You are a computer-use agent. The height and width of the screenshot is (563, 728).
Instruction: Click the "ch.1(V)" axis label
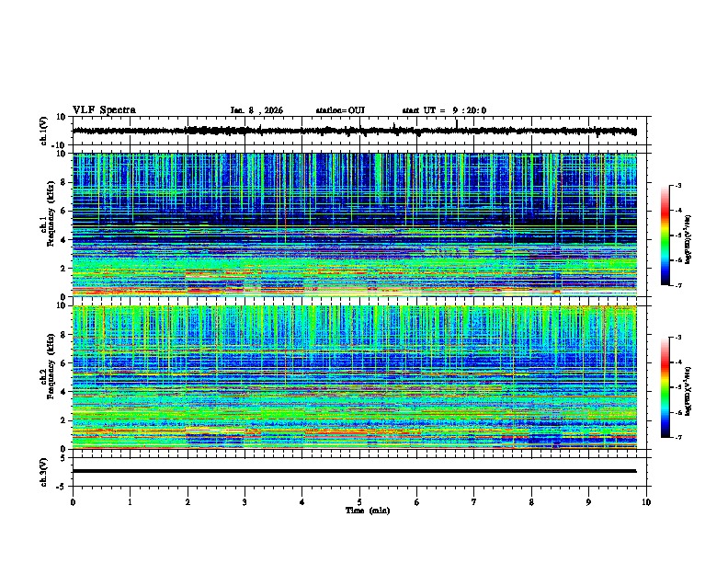click(x=44, y=131)
